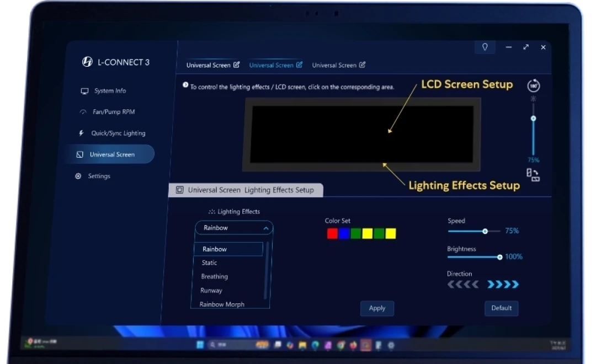Image resolution: width=596 pixels, height=364 pixels.
Task: Open File Explorer from the Windows taskbar
Action: pos(302,345)
